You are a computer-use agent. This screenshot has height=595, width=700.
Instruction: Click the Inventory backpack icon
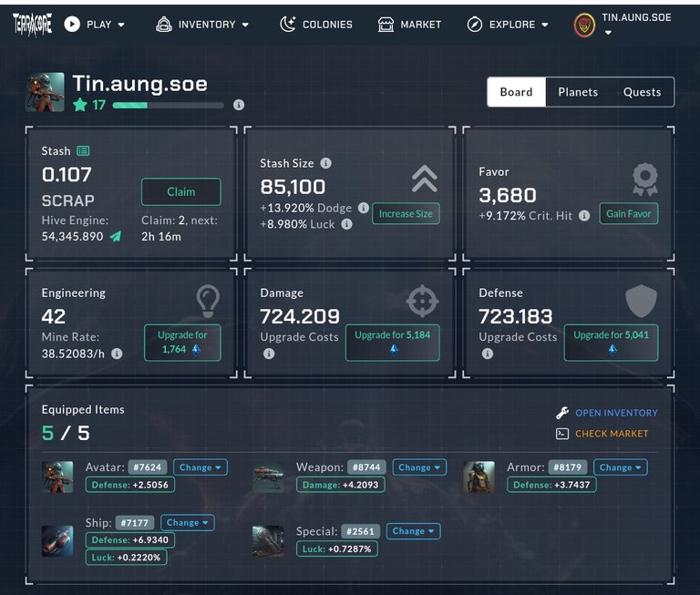[x=164, y=24]
